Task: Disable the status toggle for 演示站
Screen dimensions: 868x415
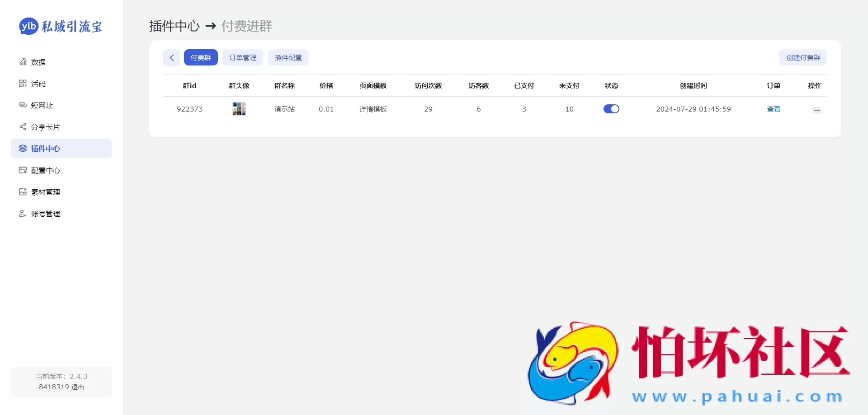Action: click(x=612, y=109)
